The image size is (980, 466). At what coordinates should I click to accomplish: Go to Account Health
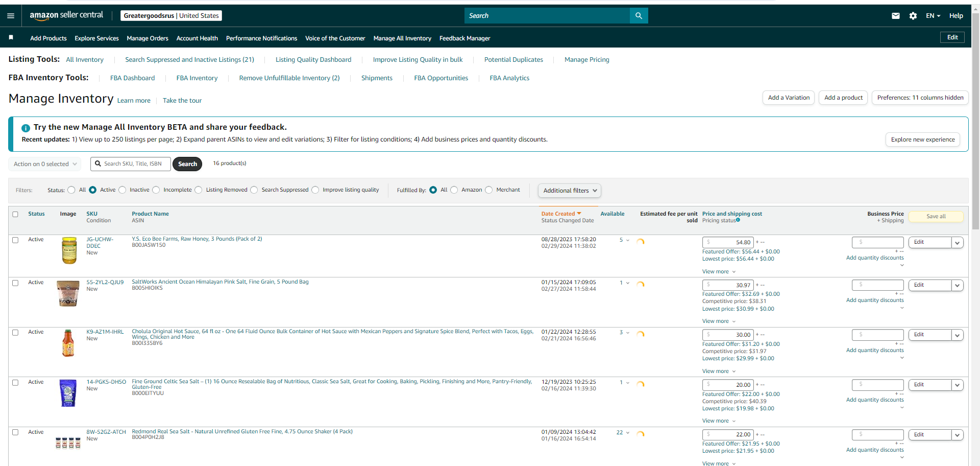pyautogui.click(x=197, y=38)
